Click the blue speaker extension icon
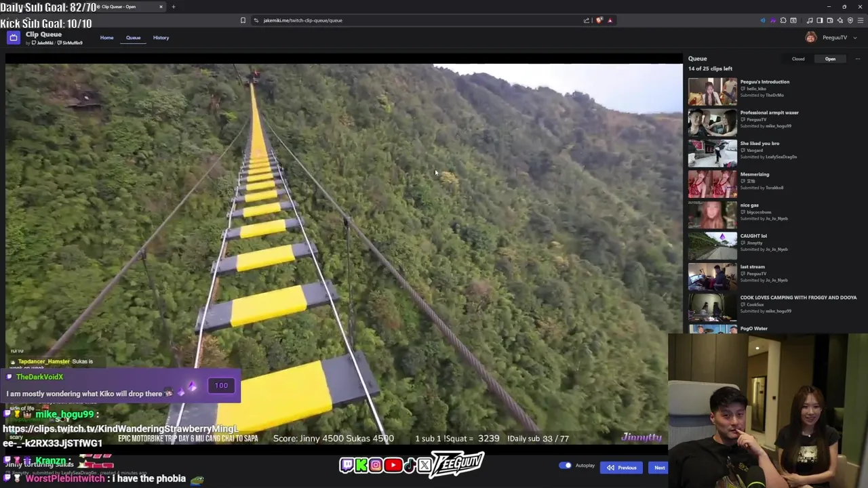This screenshot has height=488, width=868. click(x=763, y=20)
